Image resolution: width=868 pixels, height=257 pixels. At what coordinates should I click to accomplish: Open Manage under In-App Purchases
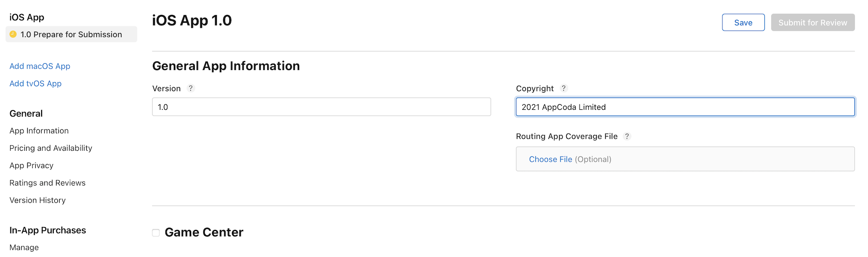coord(24,248)
